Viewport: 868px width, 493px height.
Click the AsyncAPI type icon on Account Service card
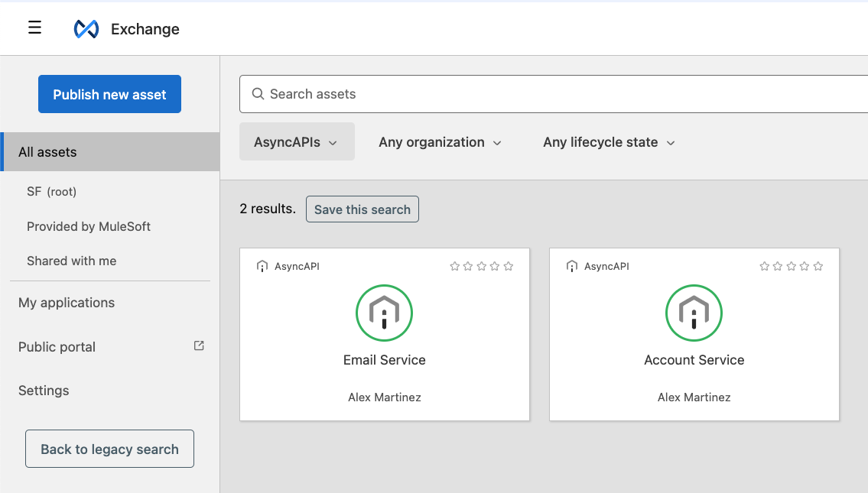pos(572,266)
